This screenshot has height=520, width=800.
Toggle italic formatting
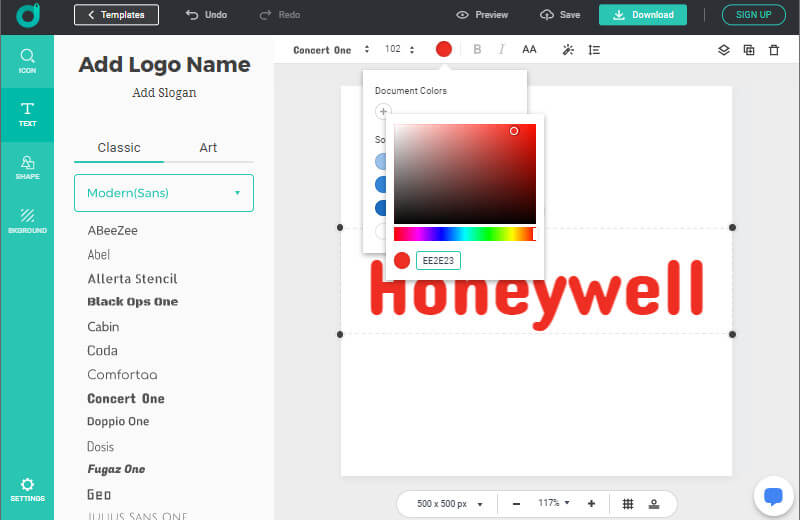502,49
